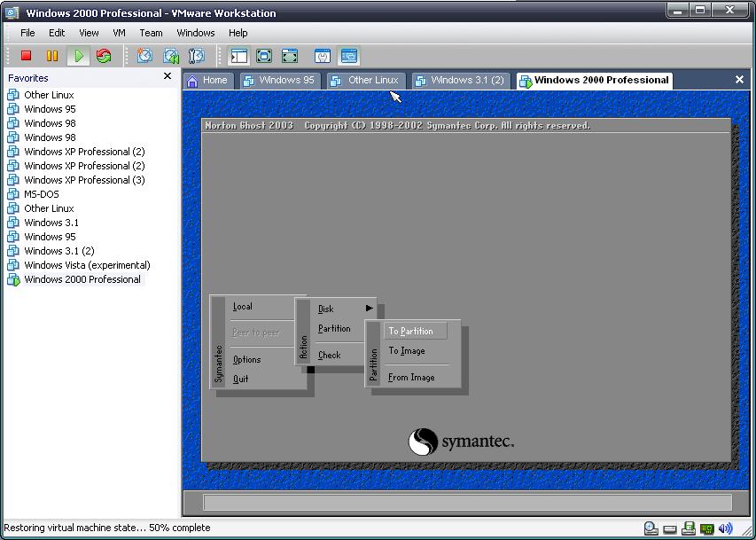Select the Windows 2000 Professional tab

[595, 81]
